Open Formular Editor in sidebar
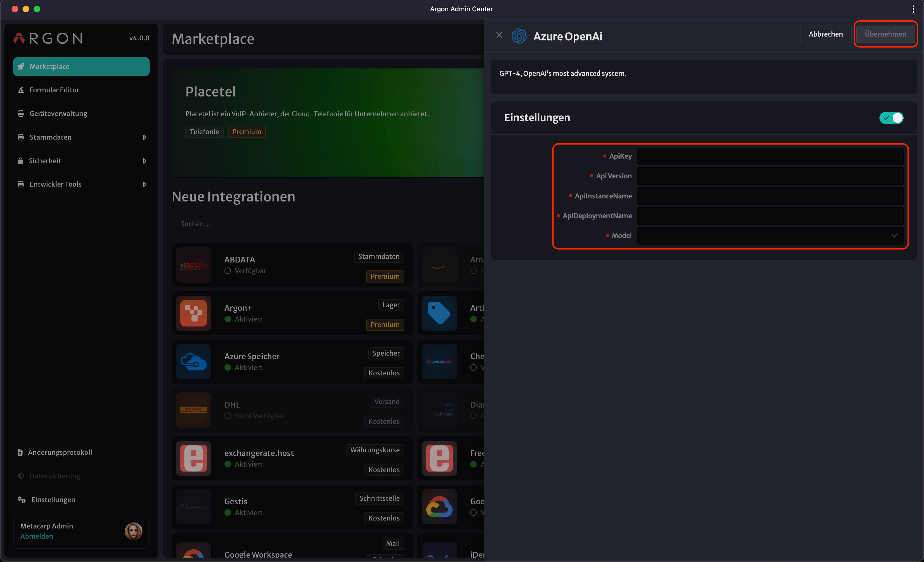The width and height of the screenshot is (924, 562). 81,90
